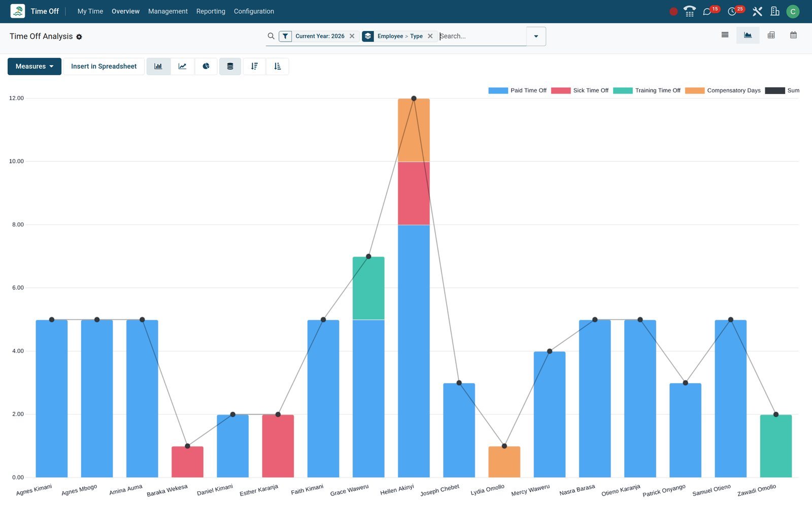Screen dimensions: 812x508
Task: Select the line chart type
Action: click(182, 66)
